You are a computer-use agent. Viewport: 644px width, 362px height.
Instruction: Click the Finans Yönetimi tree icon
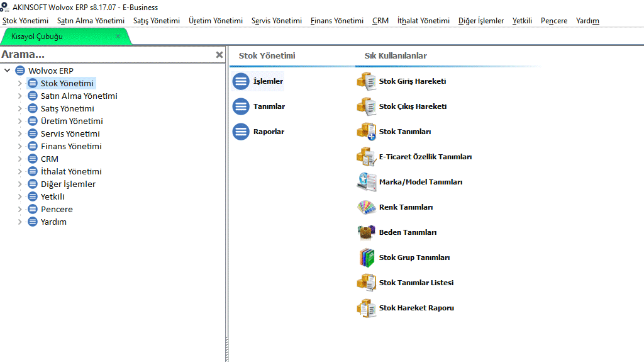pyautogui.click(x=33, y=146)
